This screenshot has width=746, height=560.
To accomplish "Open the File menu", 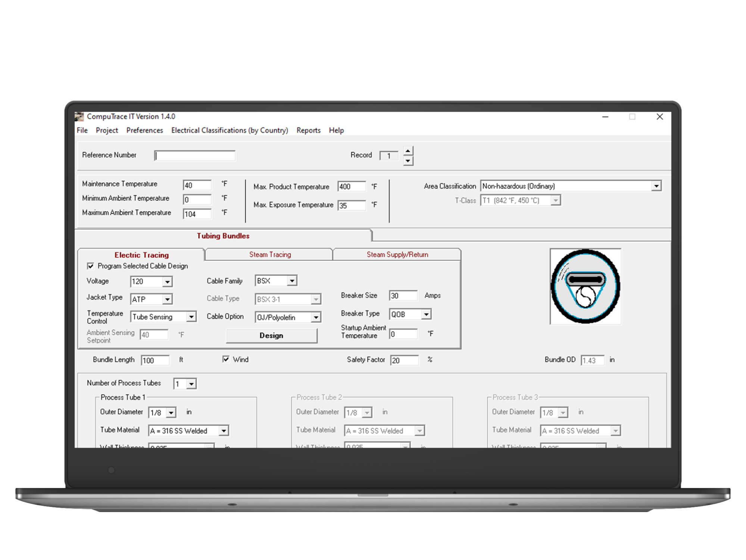I will click(82, 130).
